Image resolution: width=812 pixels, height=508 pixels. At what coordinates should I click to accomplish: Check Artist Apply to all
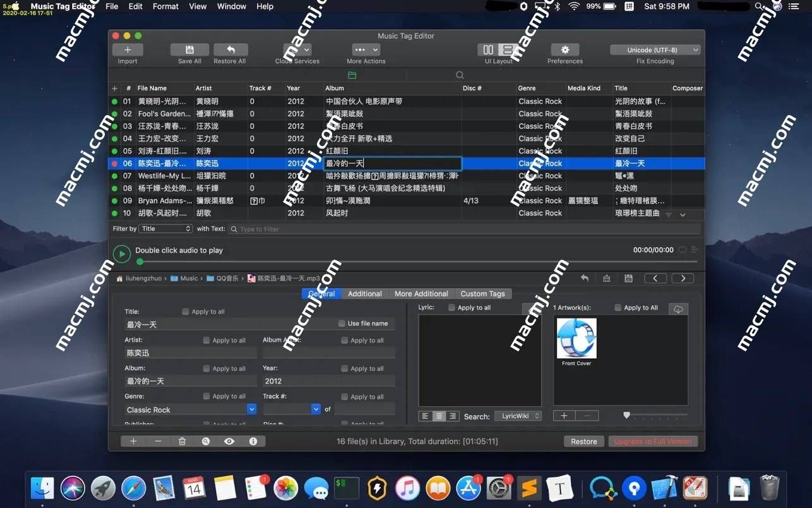[x=206, y=340]
